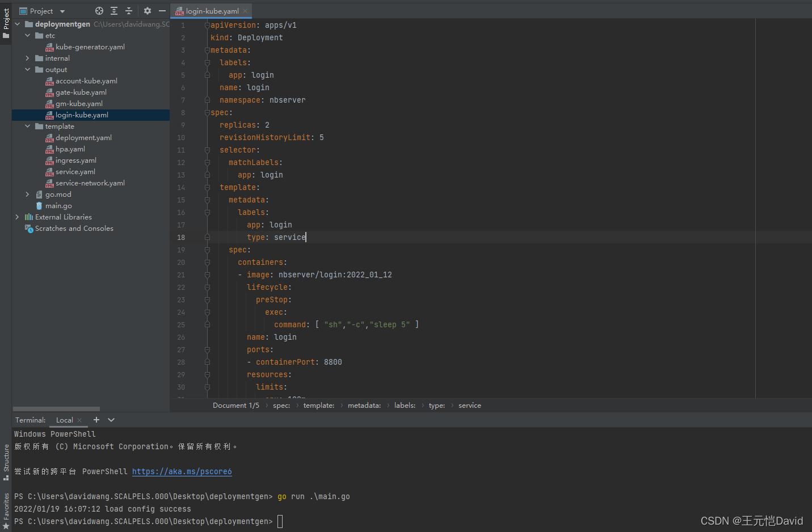Open gate-kube.yaml file
The image size is (812, 532).
(81, 92)
